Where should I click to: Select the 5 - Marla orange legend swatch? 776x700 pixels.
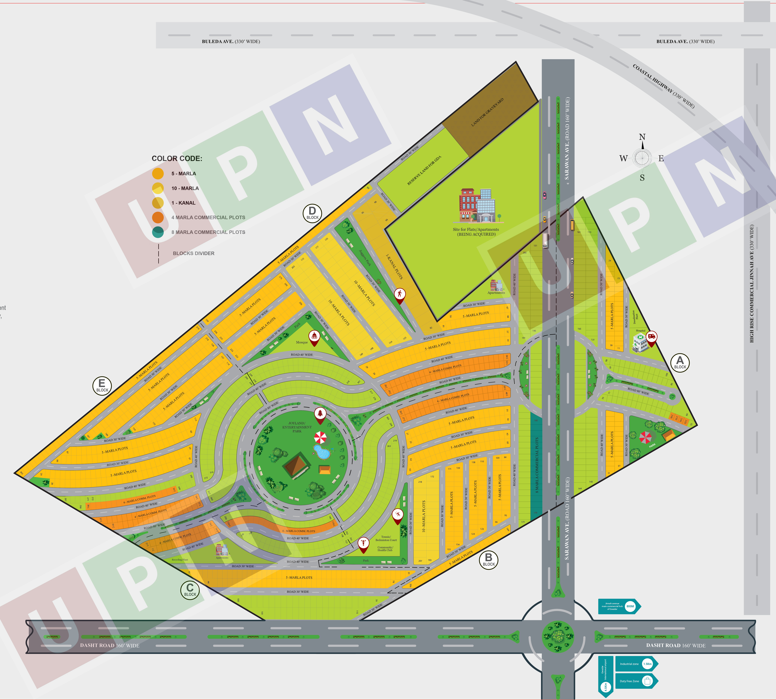point(158,173)
